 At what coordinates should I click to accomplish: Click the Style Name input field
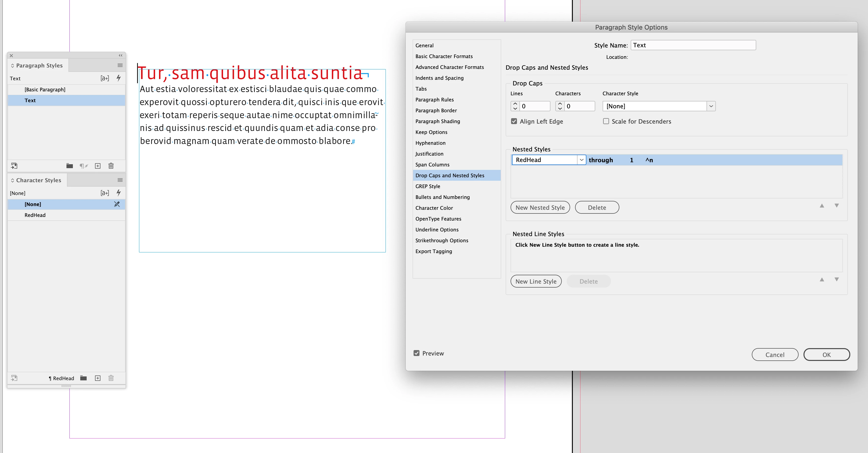pyautogui.click(x=693, y=45)
